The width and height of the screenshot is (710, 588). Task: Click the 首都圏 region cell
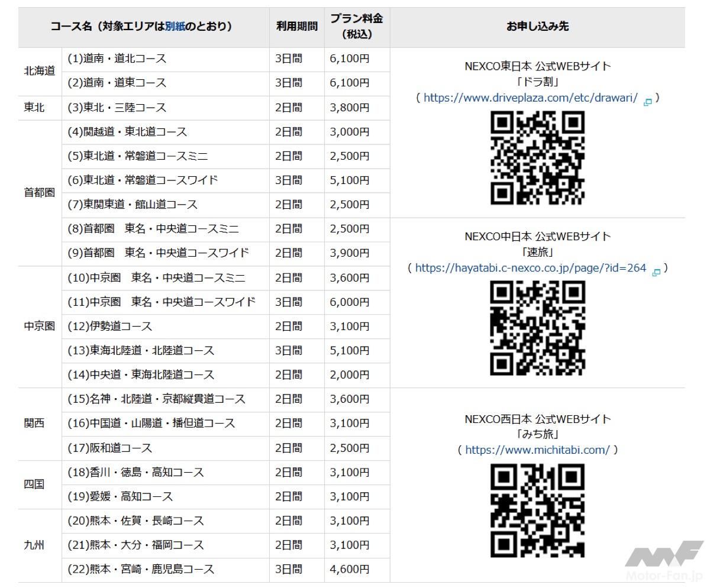click(40, 193)
